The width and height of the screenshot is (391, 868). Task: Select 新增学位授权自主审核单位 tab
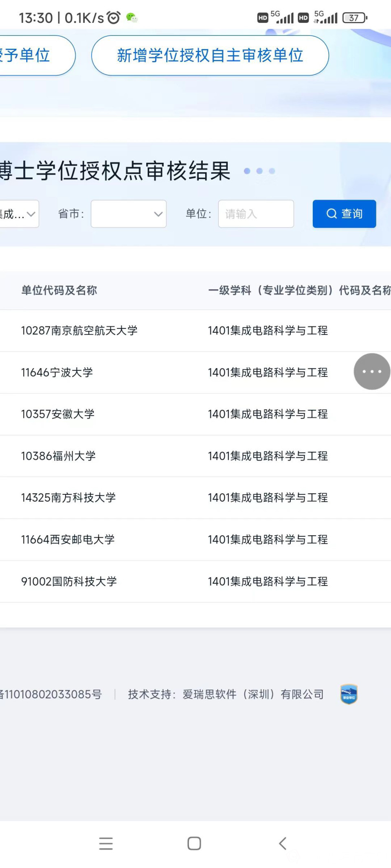[x=210, y=55]
